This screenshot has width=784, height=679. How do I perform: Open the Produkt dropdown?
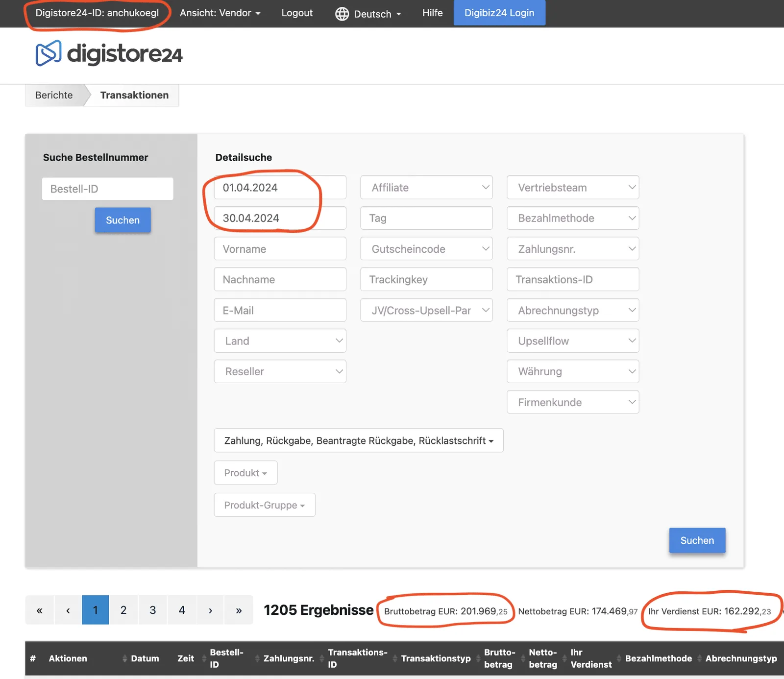pyautogui.click(x=245, y=473)
